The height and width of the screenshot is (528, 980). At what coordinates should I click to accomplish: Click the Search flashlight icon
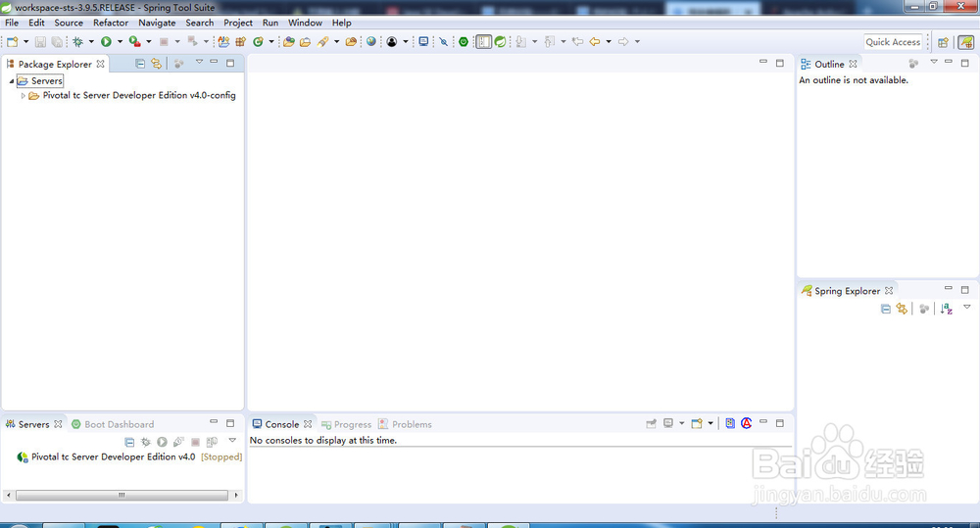[x=323, y=42]
